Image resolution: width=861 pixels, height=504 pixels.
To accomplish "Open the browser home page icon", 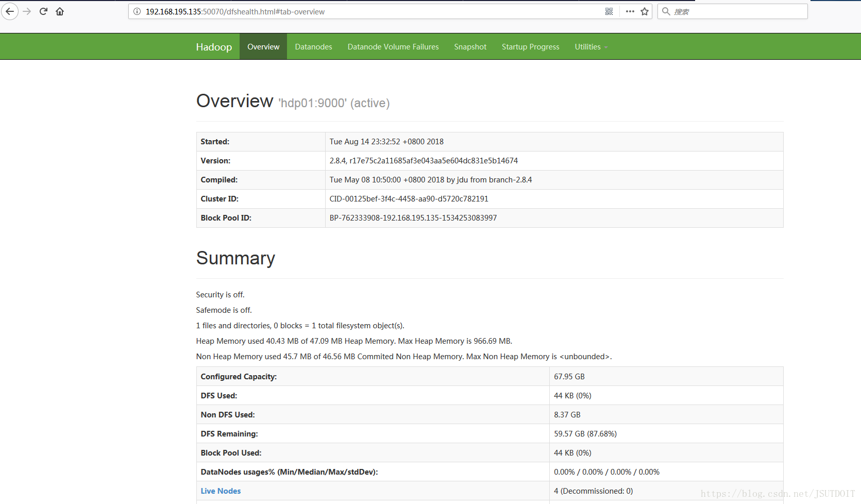I will [60, 11].
